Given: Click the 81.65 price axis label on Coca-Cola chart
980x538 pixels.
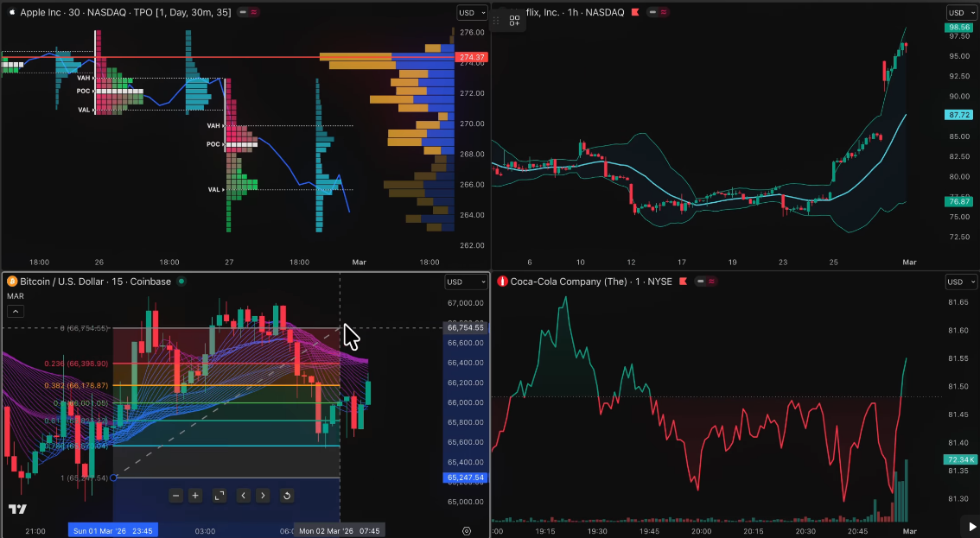Looking at the screenshot, I should [958, 302].
